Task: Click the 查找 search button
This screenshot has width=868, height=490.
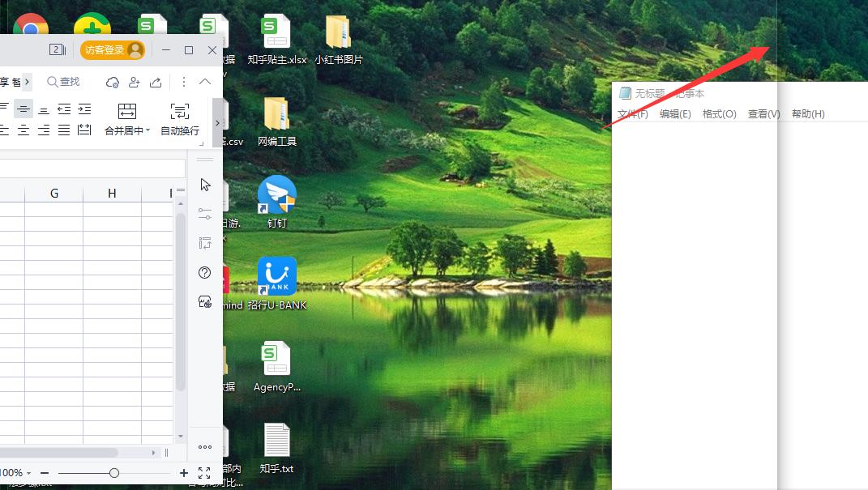Action: coord(63,82)
